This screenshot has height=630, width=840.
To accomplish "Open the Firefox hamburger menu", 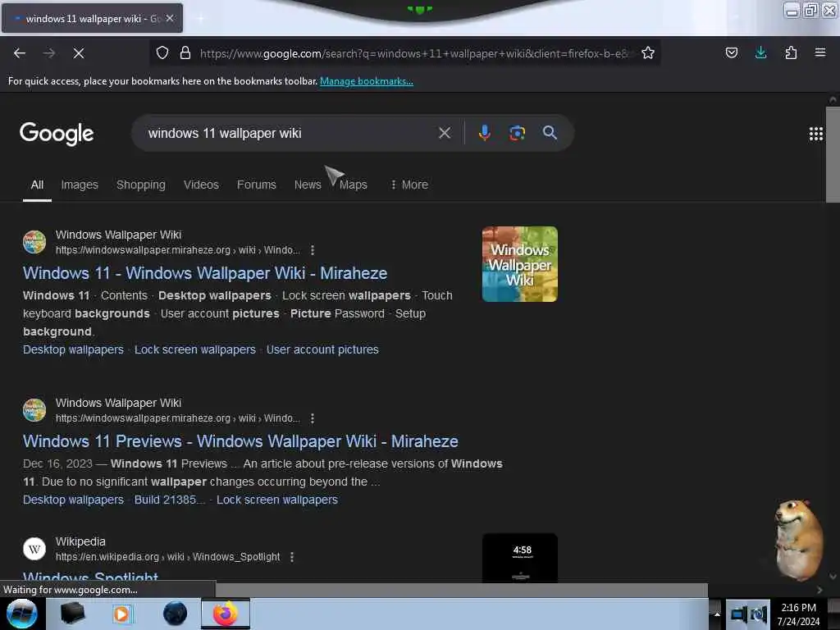I will [820, 53].
